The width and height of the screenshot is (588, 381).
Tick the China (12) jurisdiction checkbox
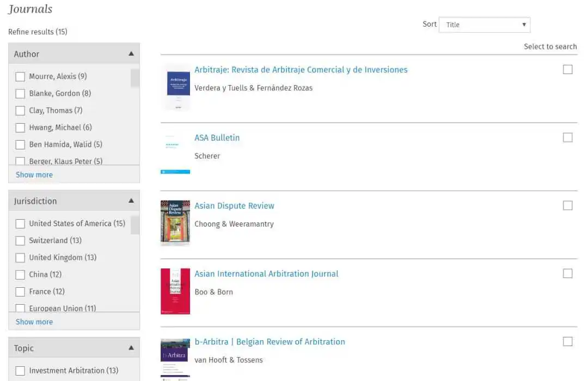[x=20, y=275]
